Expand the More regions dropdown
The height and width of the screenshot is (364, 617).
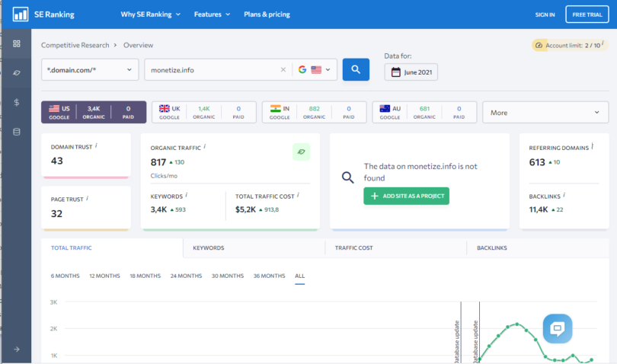pyautogui.click(x=545, y=113)
